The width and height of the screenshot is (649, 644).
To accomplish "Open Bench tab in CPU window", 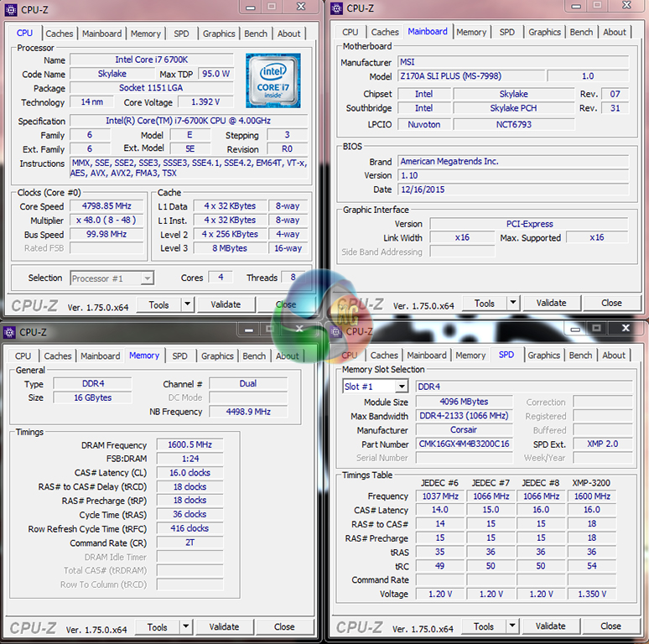I will (x=256, y=34).
